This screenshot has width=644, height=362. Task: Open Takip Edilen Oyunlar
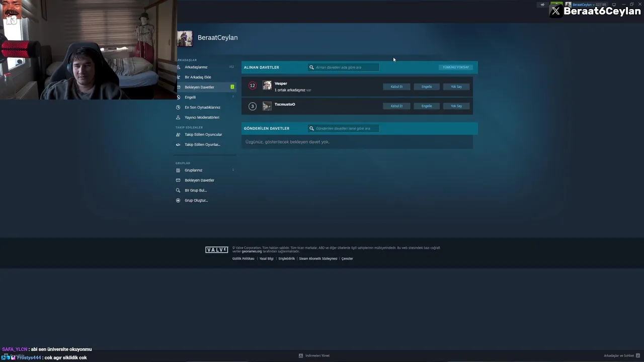point(202,144)
